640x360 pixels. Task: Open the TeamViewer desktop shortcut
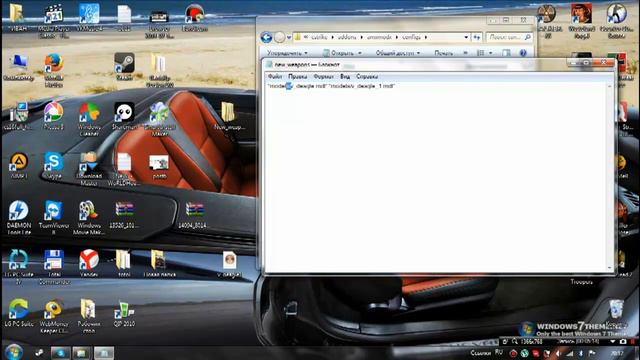click(x=53, y=218)
